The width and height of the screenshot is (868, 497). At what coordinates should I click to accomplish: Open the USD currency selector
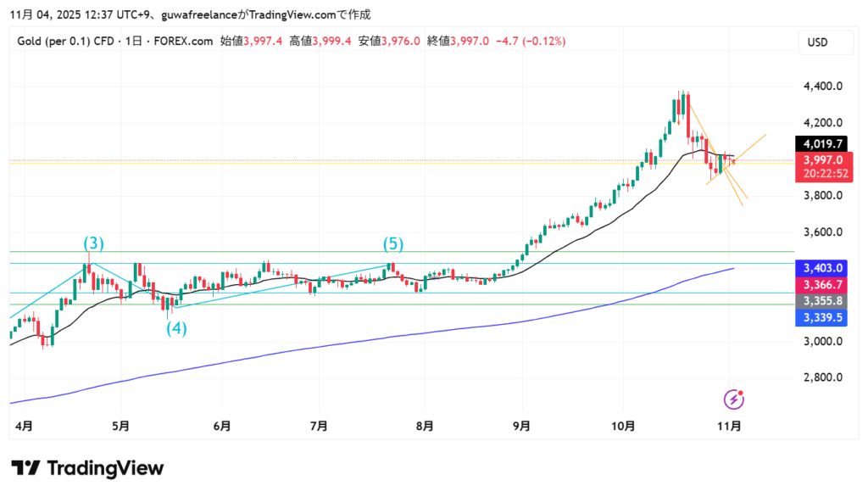[x=818, y=42]
